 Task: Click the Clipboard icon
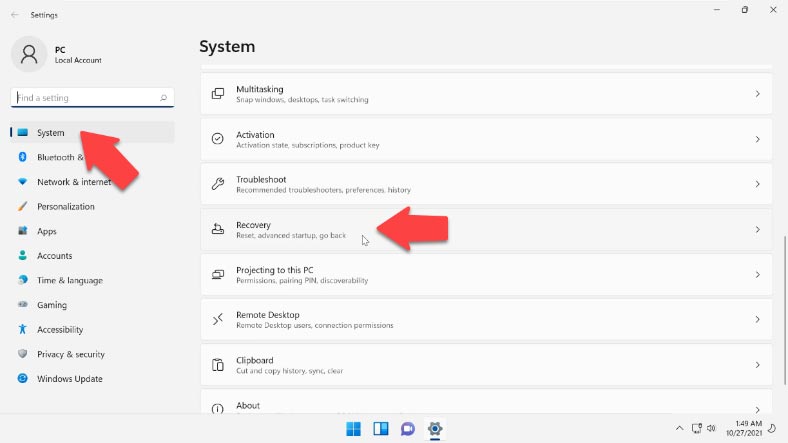point(218,365)
